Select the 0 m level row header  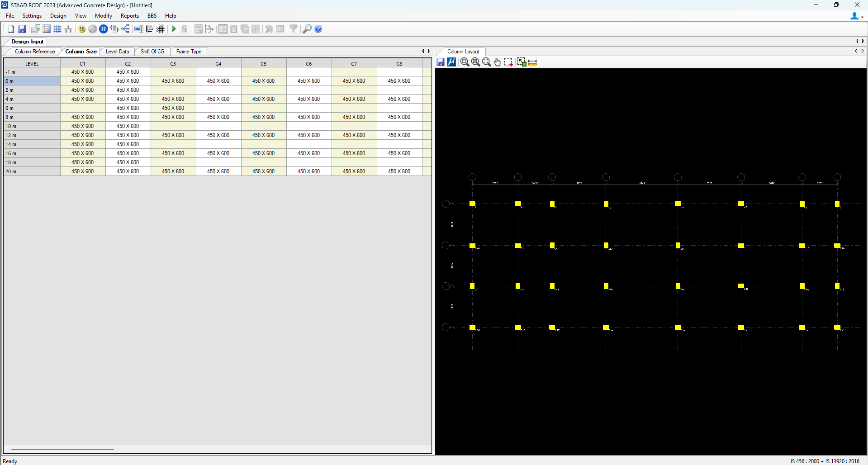[32, 81]
